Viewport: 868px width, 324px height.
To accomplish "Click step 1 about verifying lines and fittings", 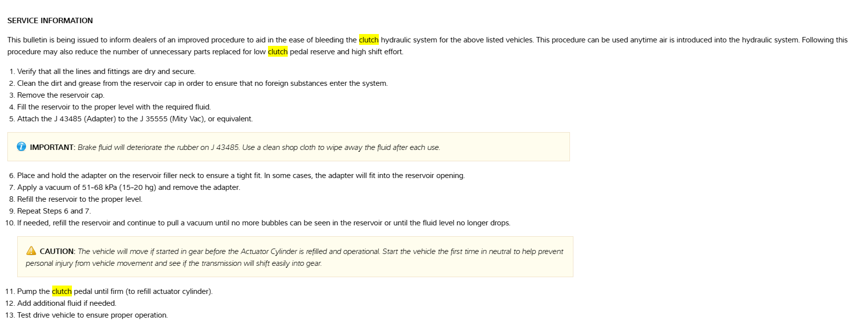I will tap(106, 72).
